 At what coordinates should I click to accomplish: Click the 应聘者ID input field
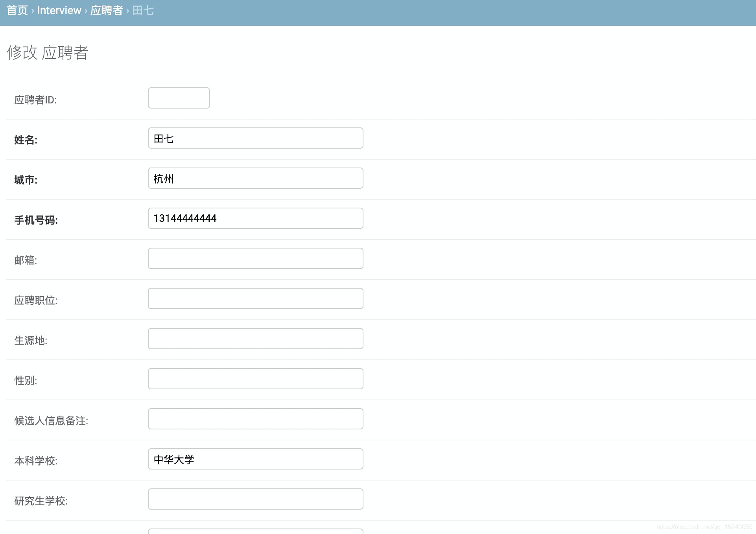pos(179,98)
